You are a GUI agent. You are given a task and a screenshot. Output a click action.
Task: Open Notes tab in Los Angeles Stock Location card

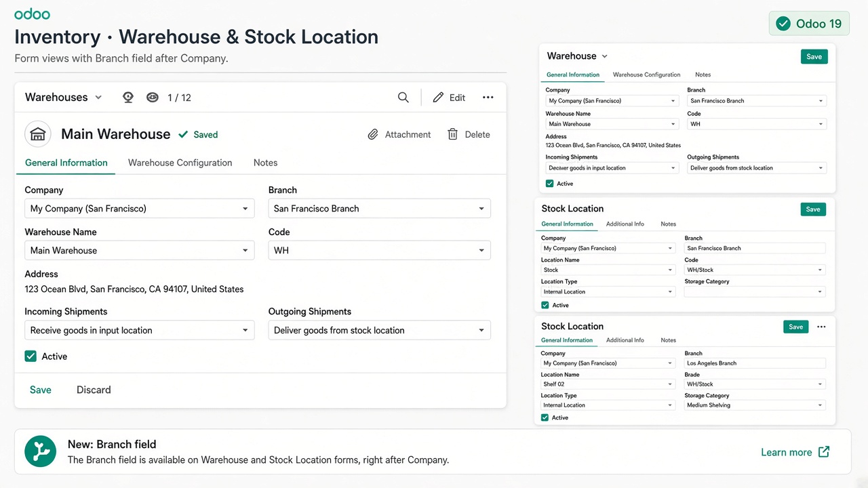pyautogui.click(x=669, y=341)
